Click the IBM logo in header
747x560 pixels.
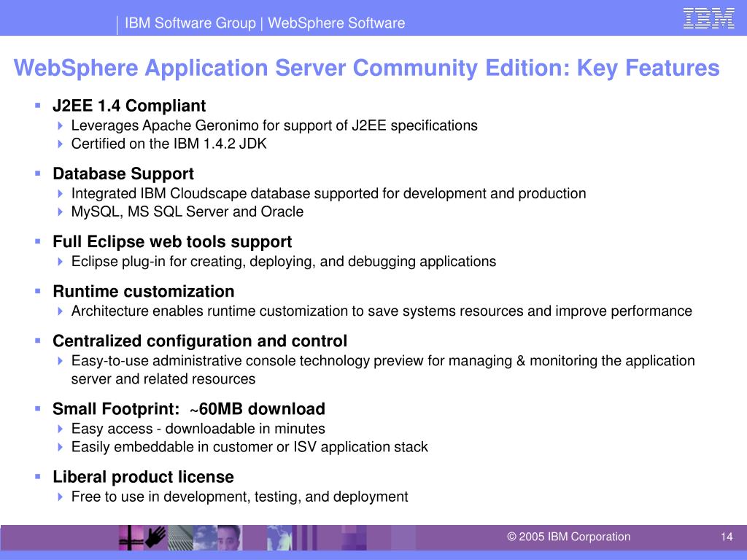(709, 18)
